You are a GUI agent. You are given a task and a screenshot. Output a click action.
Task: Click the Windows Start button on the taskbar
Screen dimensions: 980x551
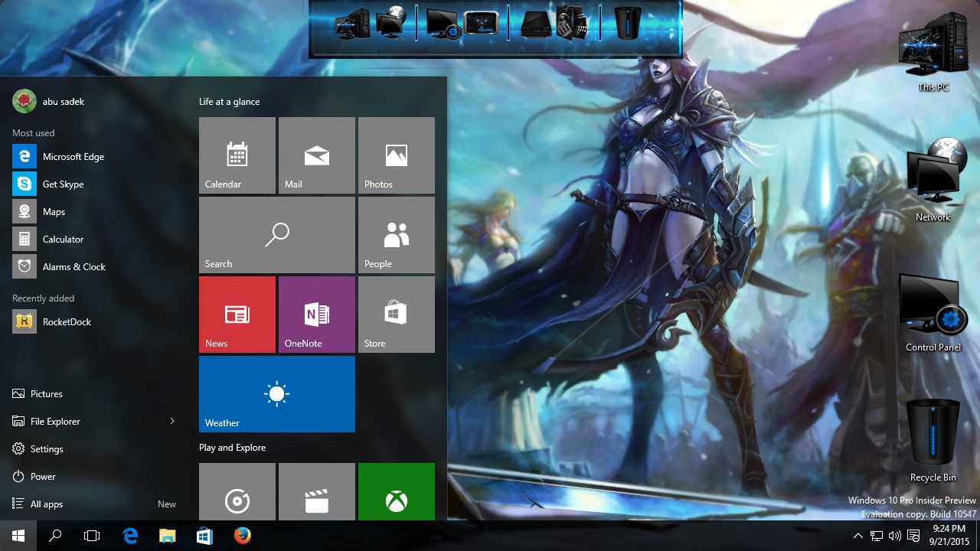click(x=18, y=536)
